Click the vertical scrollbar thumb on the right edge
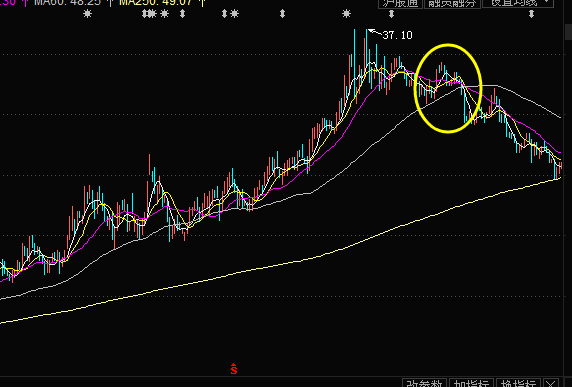Viewport: 572px width, 387px height. tap(568, 31)
